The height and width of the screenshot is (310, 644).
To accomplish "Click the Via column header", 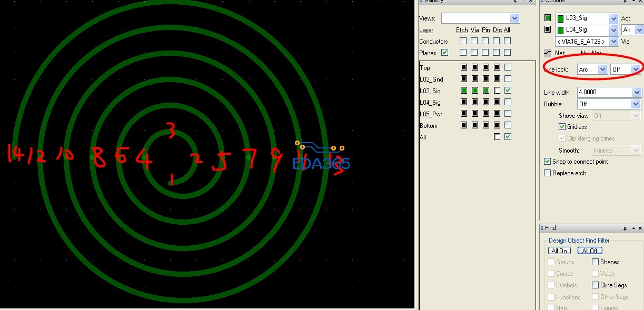I will tap(474, 30).
